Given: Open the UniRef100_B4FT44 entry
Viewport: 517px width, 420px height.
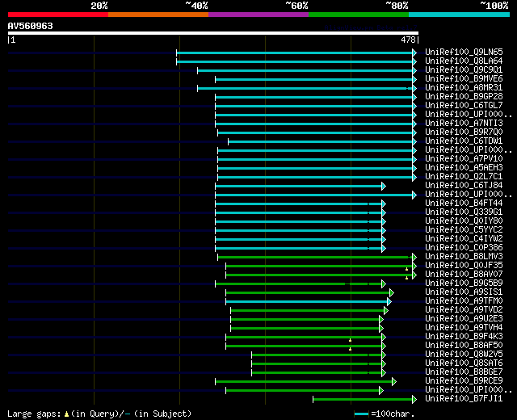Looking at the screenshot, I should 464,204.
